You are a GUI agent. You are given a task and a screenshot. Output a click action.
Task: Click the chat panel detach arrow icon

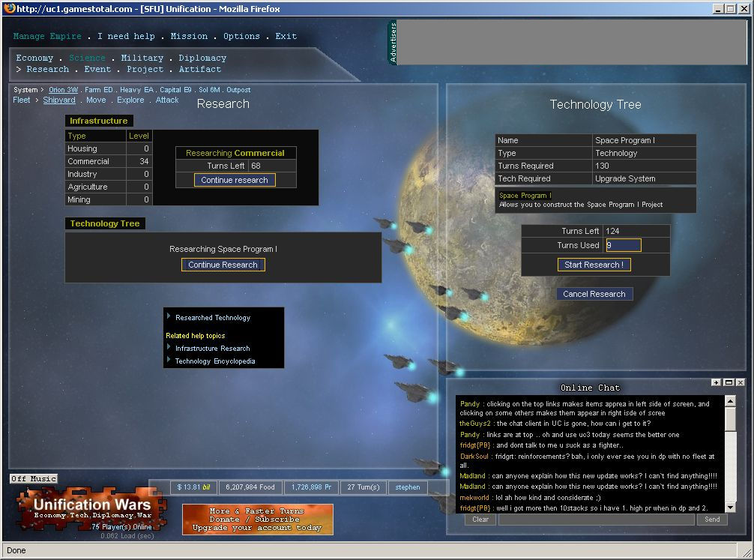tap(717, 382)
